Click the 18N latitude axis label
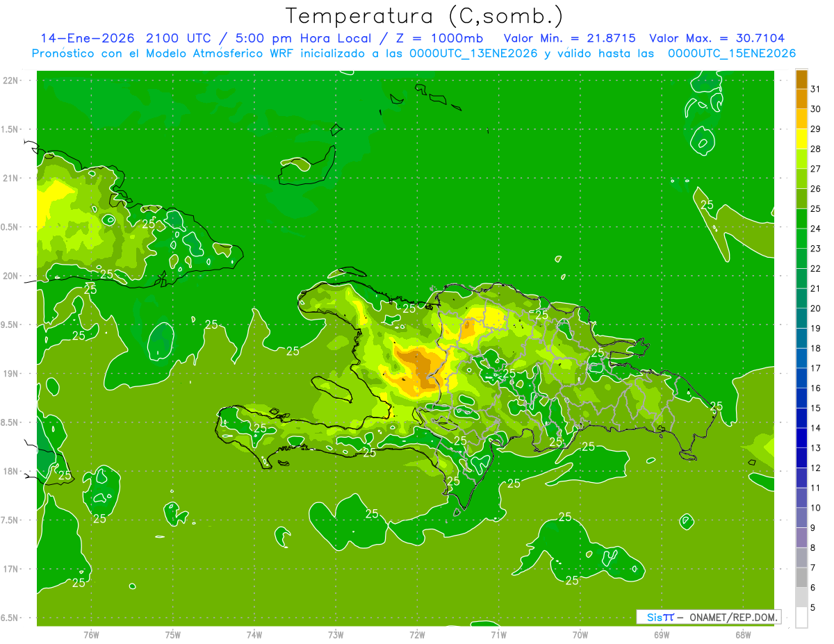 pos(11,471)
